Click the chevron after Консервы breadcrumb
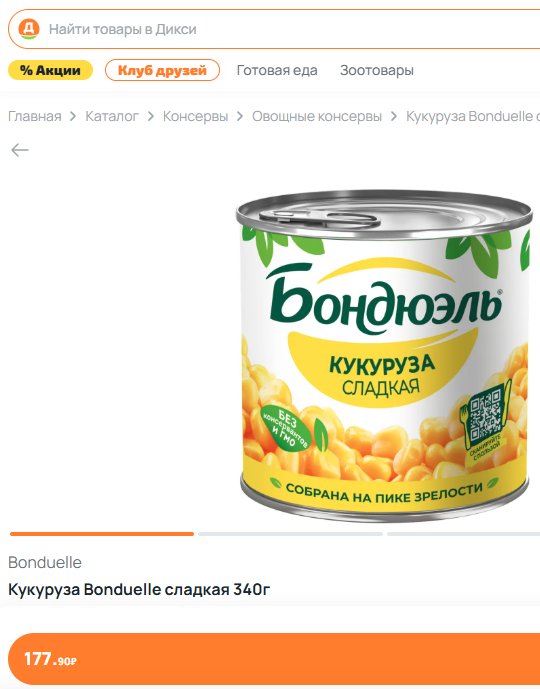Image resolution: width=540 pixels, height=689 pixels. tap(240, 116)
